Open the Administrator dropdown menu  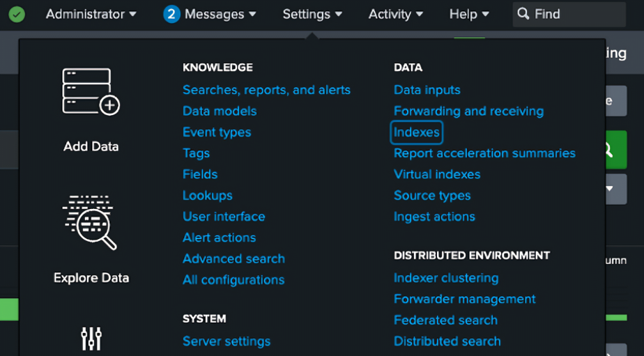click(x=91, y=14)
